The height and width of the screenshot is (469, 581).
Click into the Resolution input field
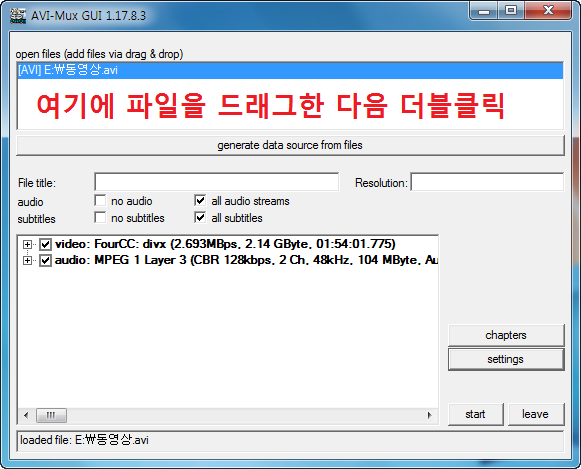click(487, 182)
